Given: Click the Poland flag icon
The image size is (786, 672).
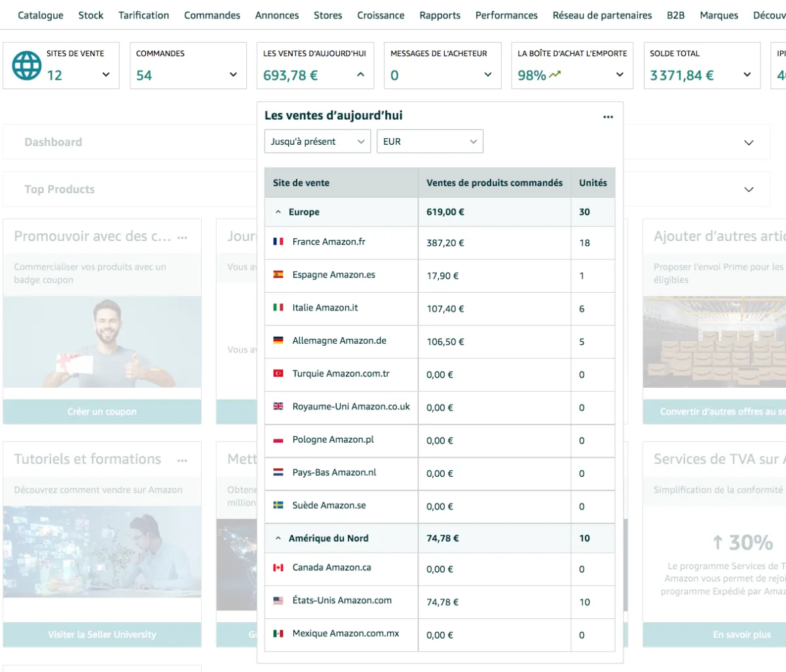Looking at the screenshot, I should pos(278,439).
